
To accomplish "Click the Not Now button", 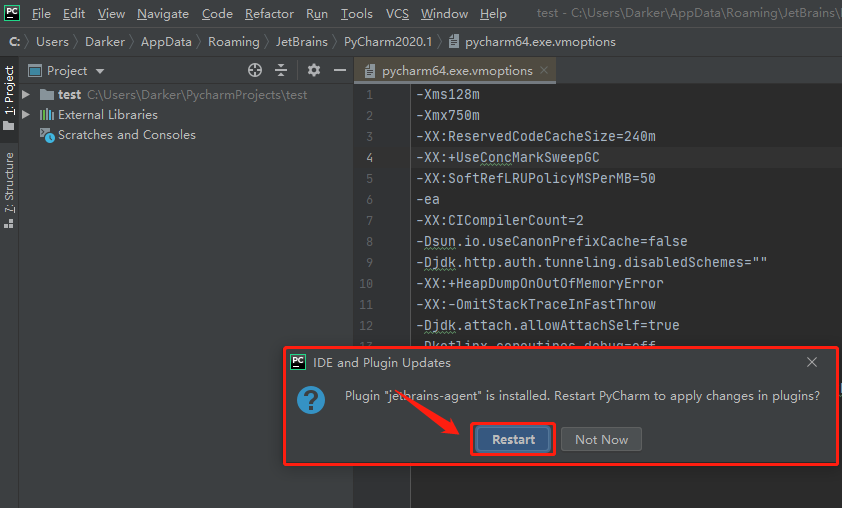I will (x=601, y=439).
